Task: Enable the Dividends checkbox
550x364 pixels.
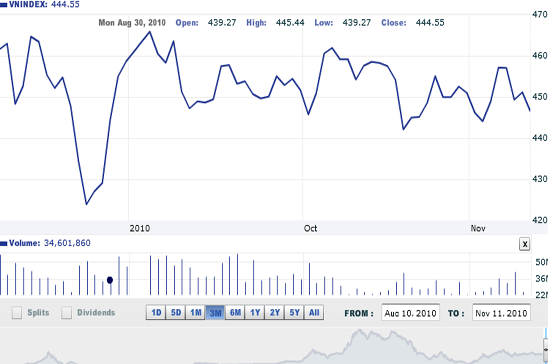Action: pos(67,312)
